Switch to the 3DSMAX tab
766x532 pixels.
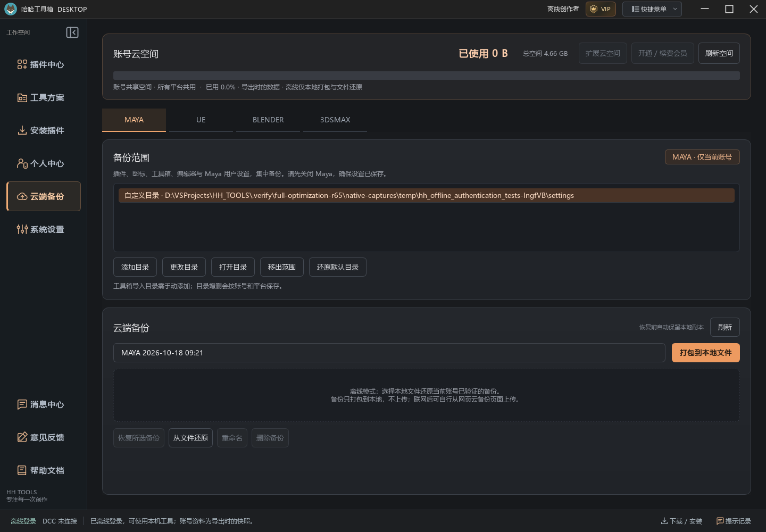pos(335,120)
